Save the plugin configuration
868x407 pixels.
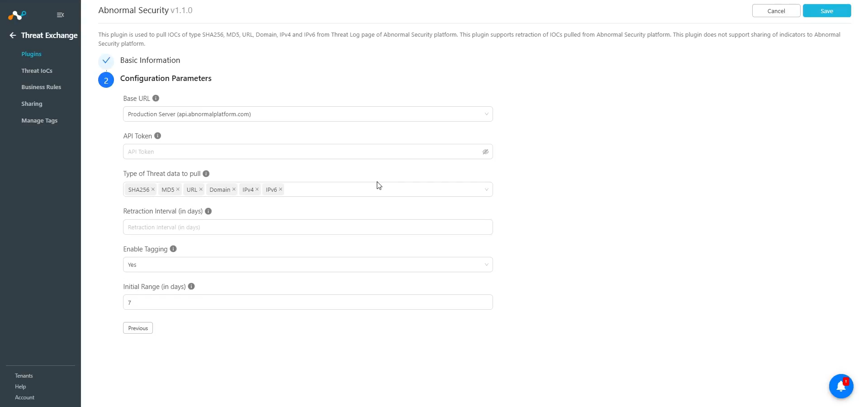[826, 11]
